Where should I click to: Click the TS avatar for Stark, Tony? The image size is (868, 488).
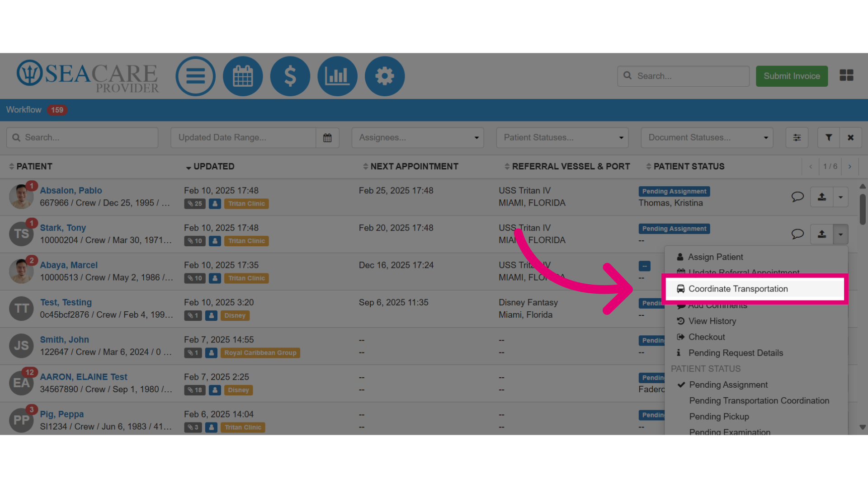pos(21,234)
